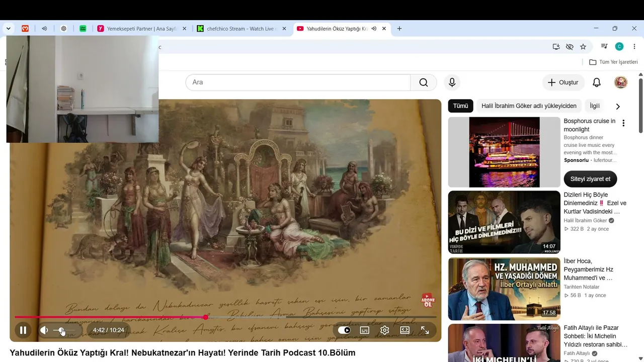Switch to theater mode
Image resolution: width=644 pixels, height=362 pixels.
pyautogui.click(x=405, y=330)
